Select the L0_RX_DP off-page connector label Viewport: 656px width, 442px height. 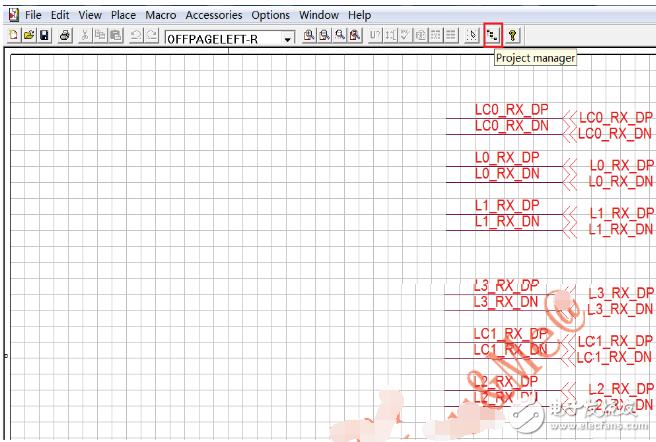click(622, 165)
